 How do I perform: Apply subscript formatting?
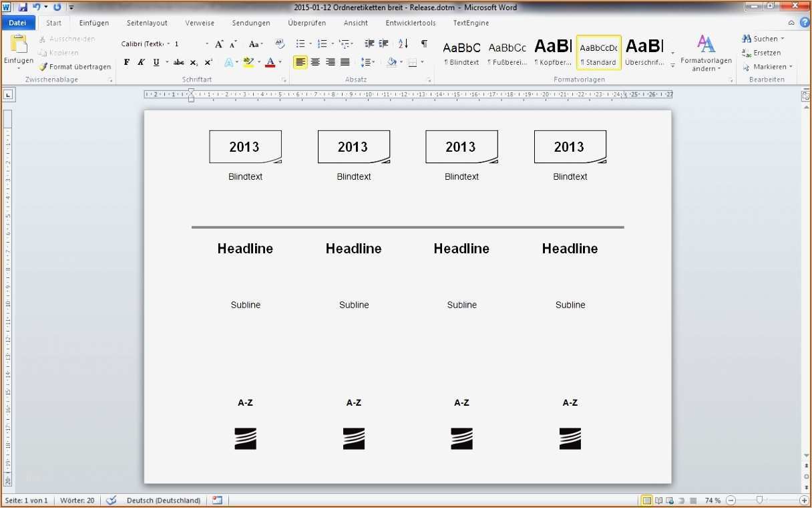pos(193,62)
